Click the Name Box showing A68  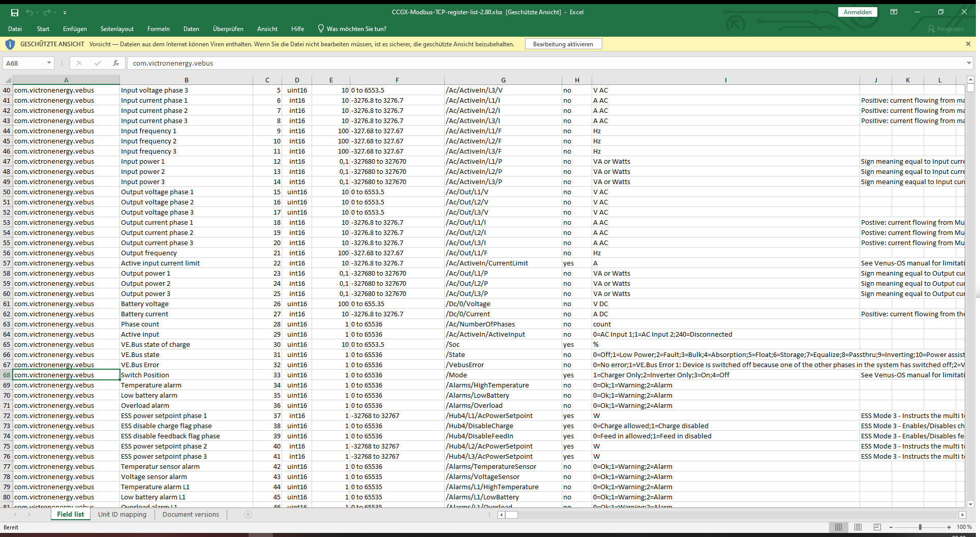(24, 63)
